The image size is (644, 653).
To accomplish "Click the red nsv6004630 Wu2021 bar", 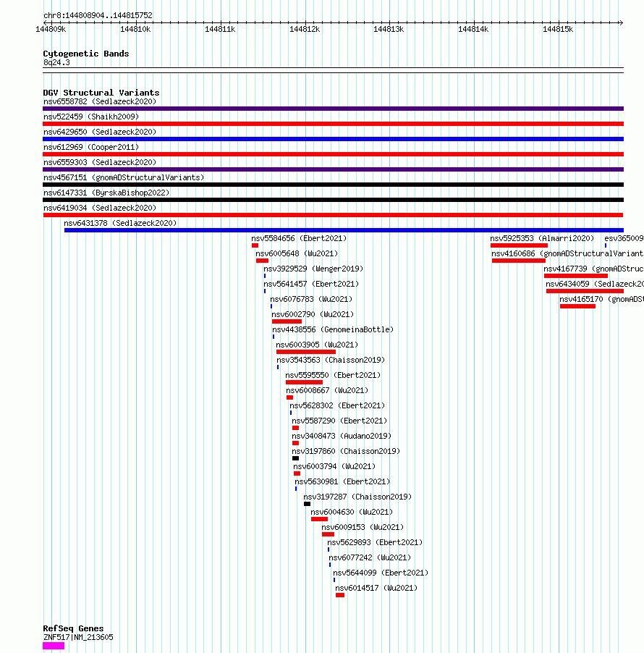I will click(x=319, y=519).
